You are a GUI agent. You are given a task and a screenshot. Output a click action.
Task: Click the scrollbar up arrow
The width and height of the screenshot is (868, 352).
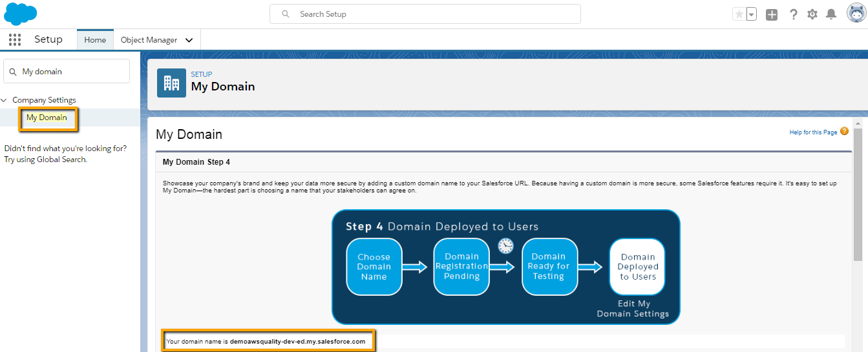[x=858, y=123]
